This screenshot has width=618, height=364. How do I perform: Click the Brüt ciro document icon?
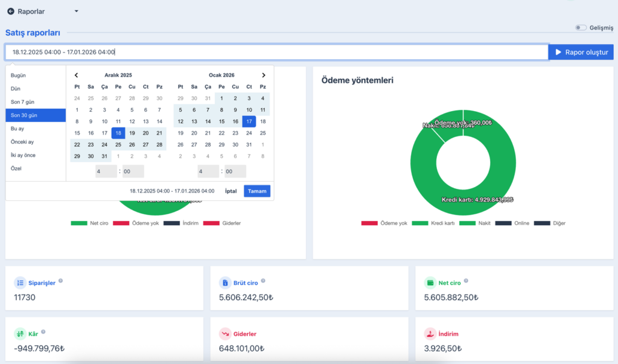click(225, 282)
